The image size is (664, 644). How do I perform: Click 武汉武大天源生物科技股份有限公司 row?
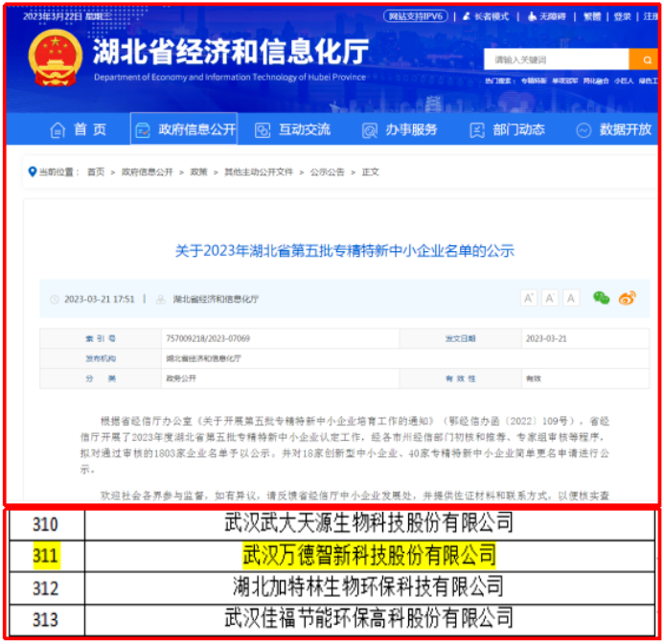[x=369, y=523]
